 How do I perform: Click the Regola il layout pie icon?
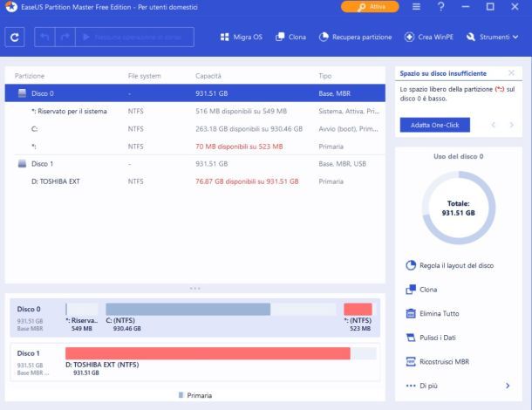[x=411, y=265]
